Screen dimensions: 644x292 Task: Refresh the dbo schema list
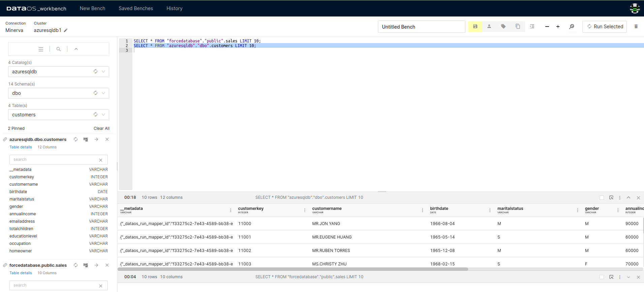tap(96, 93)
